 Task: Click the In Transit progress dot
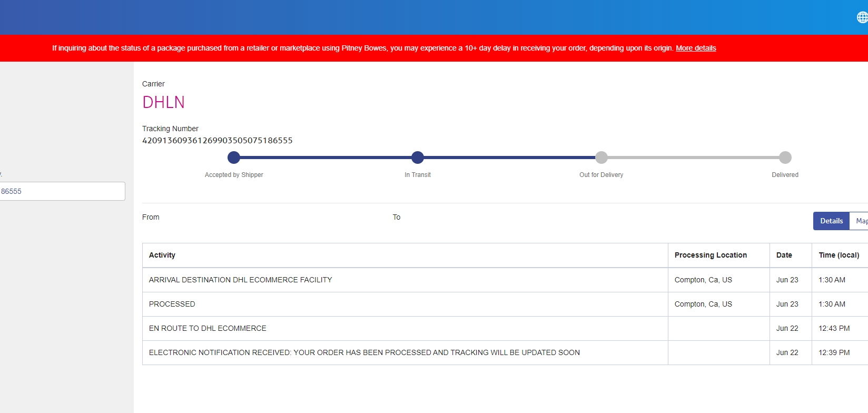[x=418, y=158]
